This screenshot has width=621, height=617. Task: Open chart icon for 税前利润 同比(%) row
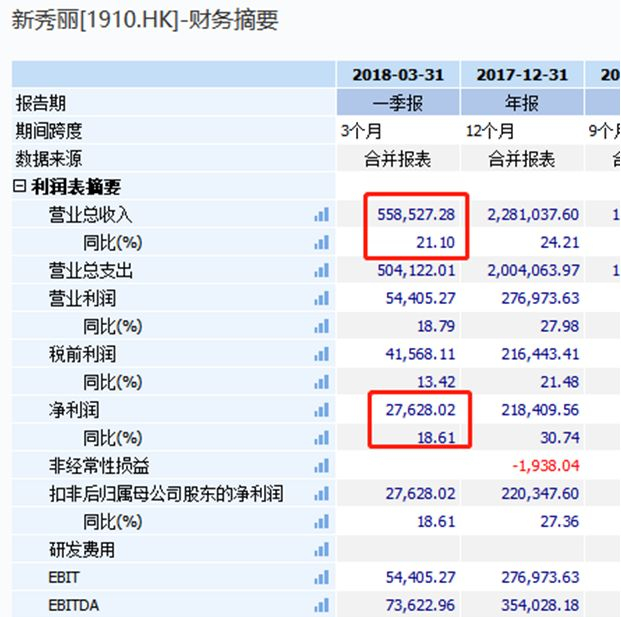[x=322, y=382]
